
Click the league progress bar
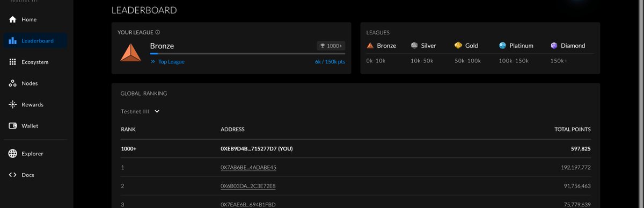247,53
